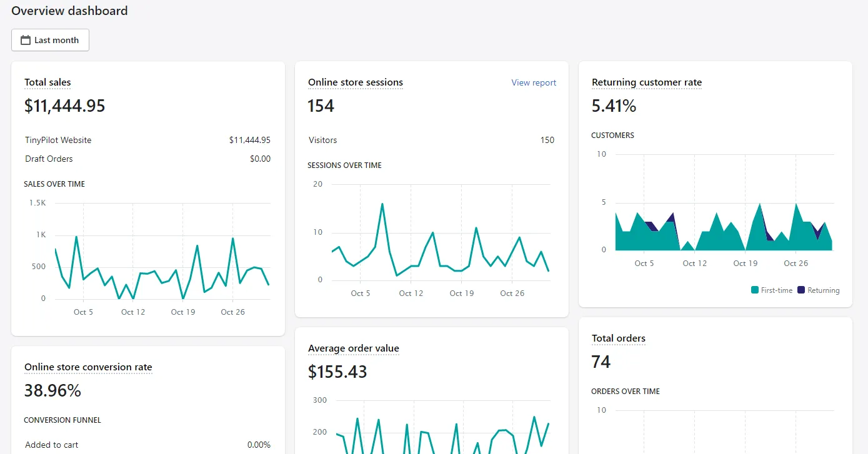Image resolution: width=868 pixels, height=454 pixels.
Task: Click the Oct 12 spike in sessions chart
Action: pos(382,203)
